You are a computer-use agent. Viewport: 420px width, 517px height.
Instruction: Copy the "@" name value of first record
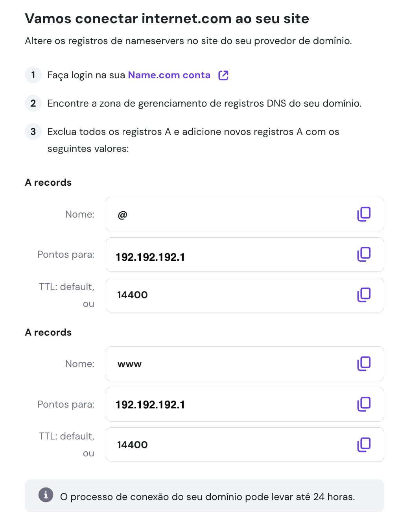pyautogui.click(x=364, y=214)
